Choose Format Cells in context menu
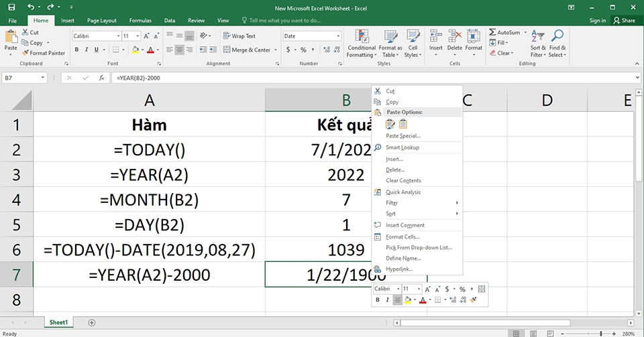Image resolution: width=644 pixels, height=337 pixels. [x=417, y=237]
